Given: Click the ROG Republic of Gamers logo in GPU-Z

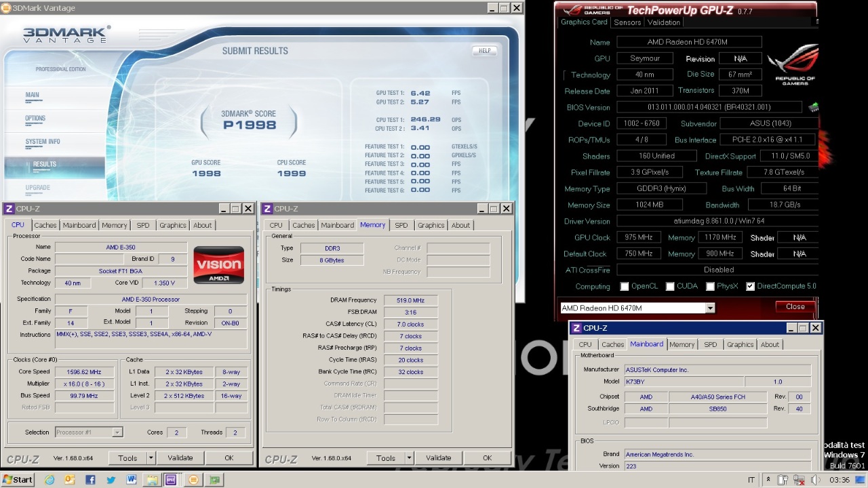Looking at the screenshot, I should [x=793, y=64].
